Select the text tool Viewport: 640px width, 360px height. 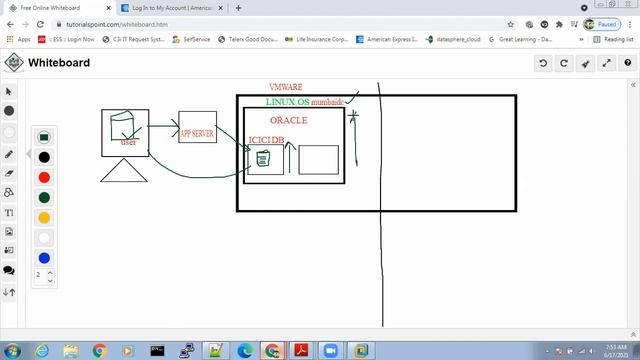pos(9,213)
